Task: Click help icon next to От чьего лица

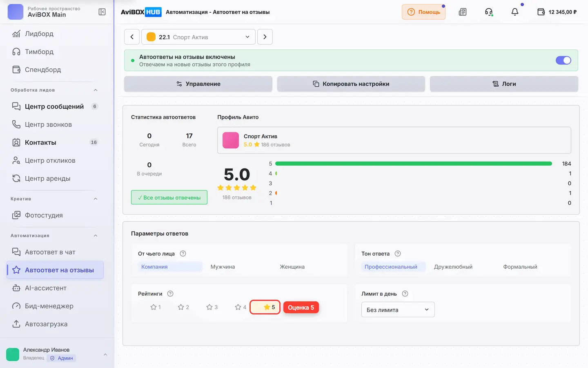Action: (x=183, y=254)
